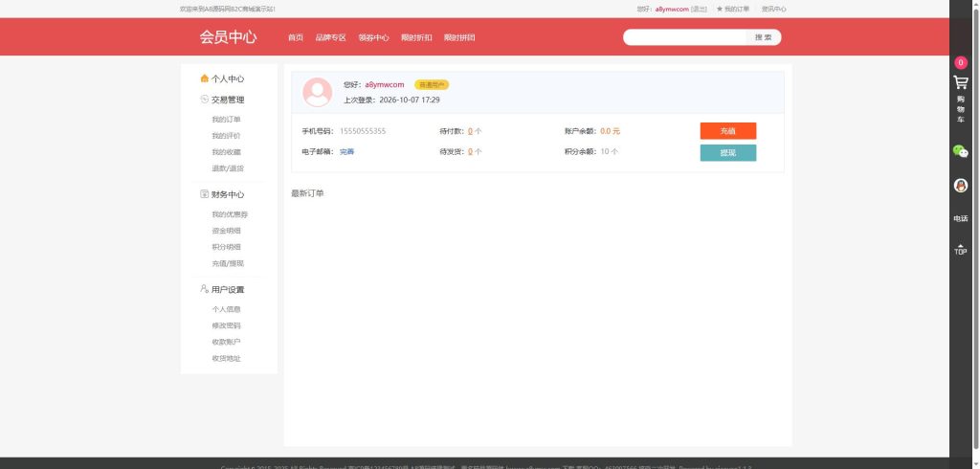Click the icon beside 交易管理
The width and height of the screenshot is (980, 469).
point(205,99)
